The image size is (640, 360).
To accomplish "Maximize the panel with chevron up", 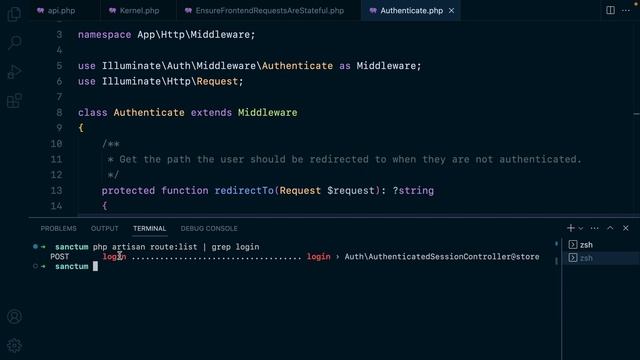I will (610, 228).
